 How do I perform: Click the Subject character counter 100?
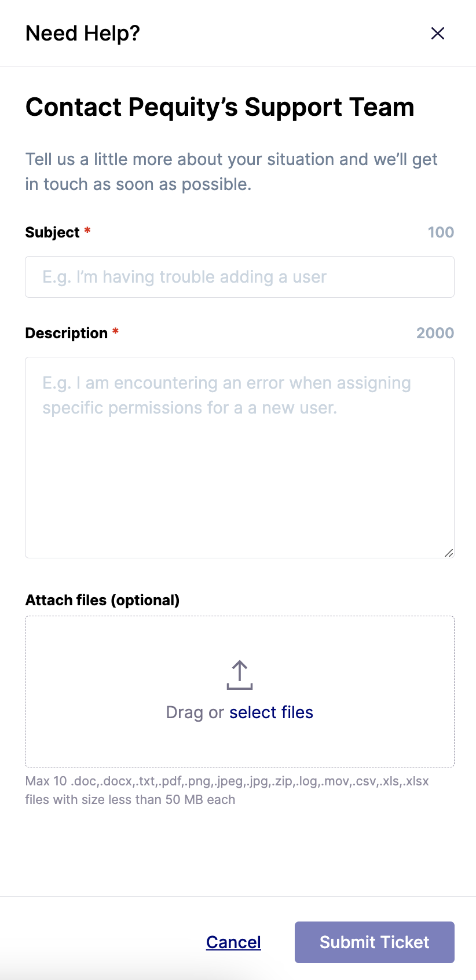click(x=441, y=232)
